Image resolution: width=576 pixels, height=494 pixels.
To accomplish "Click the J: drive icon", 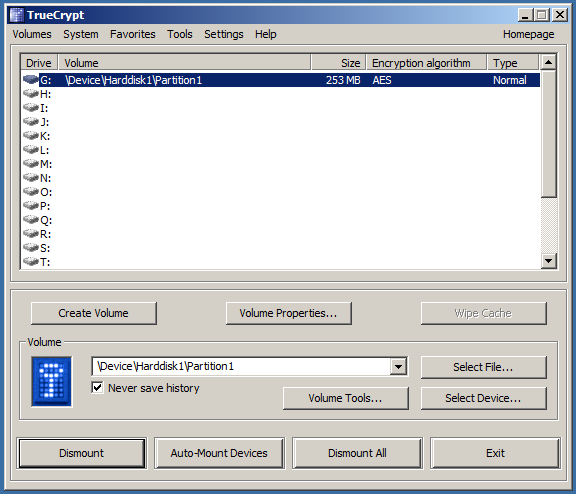I will click(x=31, y=122).
